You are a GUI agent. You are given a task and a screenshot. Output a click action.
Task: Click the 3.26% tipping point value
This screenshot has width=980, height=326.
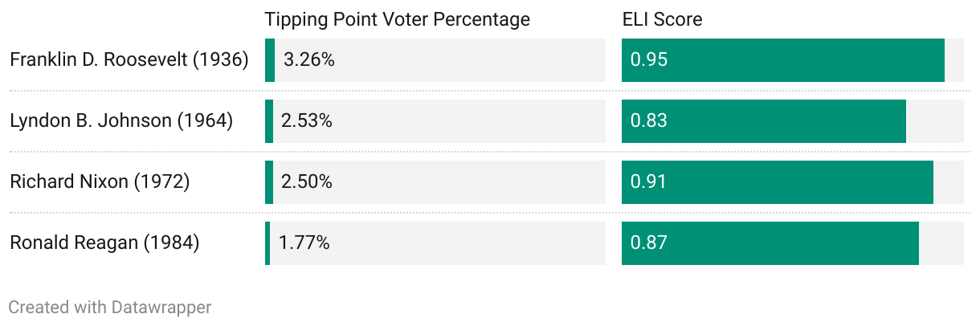(x=308, y=60)
